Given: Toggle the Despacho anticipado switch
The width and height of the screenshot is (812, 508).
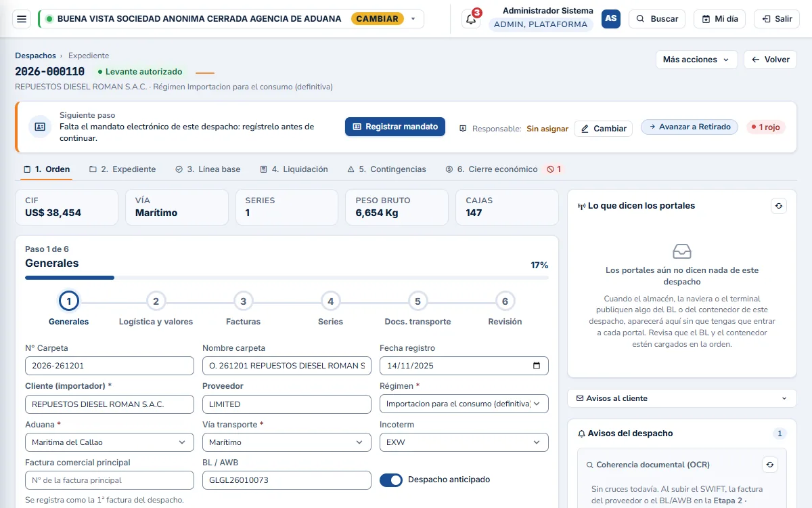Looking at the screenshot, I should coord(391,480).
